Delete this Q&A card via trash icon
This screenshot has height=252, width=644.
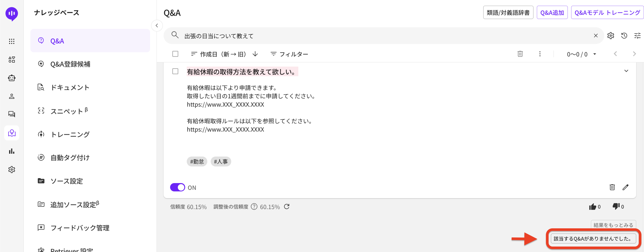tap(612, 187)
